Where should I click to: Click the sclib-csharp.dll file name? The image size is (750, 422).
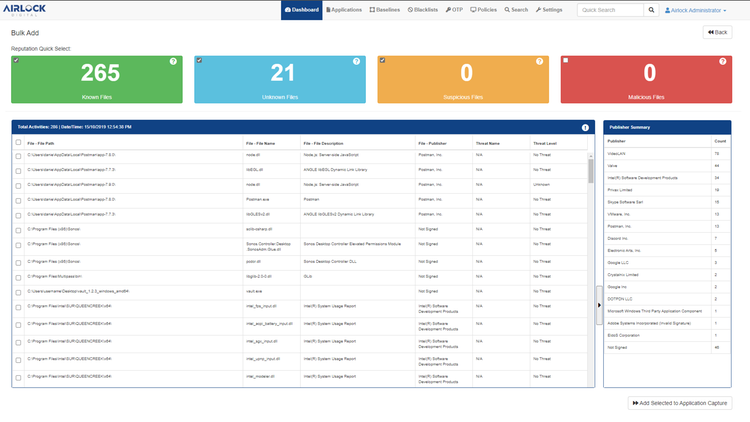point(259,229)
